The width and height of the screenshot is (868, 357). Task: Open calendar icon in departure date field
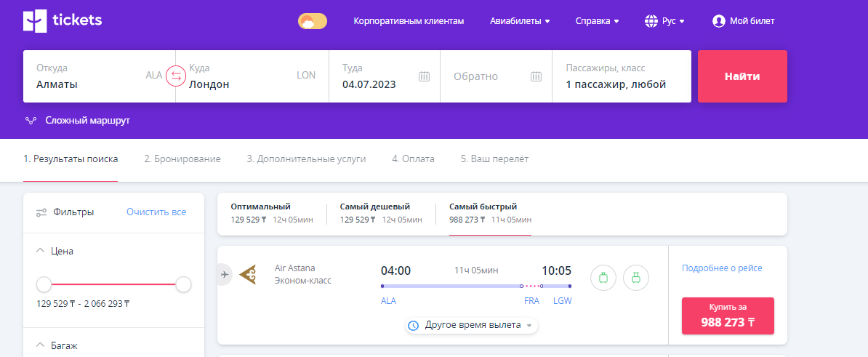pos(425,76)
